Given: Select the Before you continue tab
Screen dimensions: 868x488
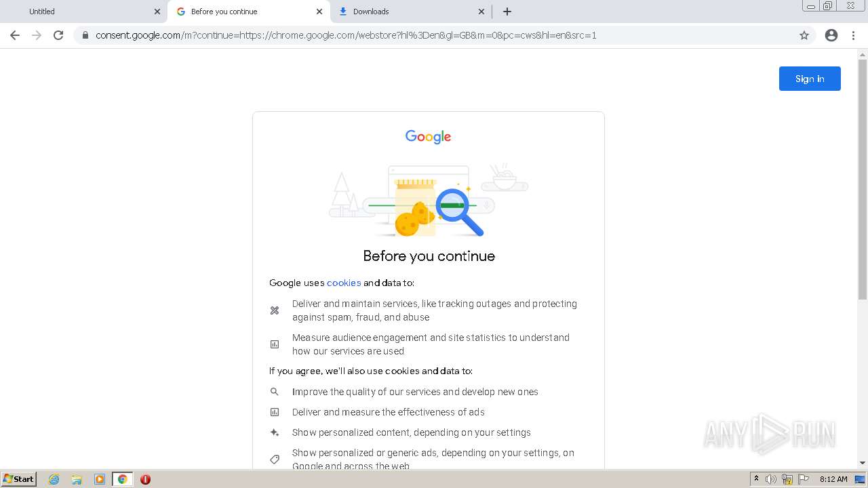Looking at the screenshot, I should (x=249, y=12).
